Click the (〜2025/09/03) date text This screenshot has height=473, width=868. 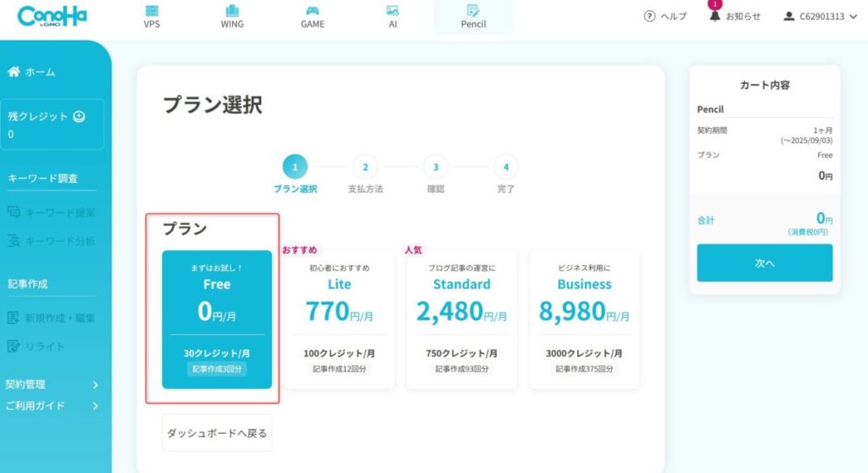tap(807, 141)
